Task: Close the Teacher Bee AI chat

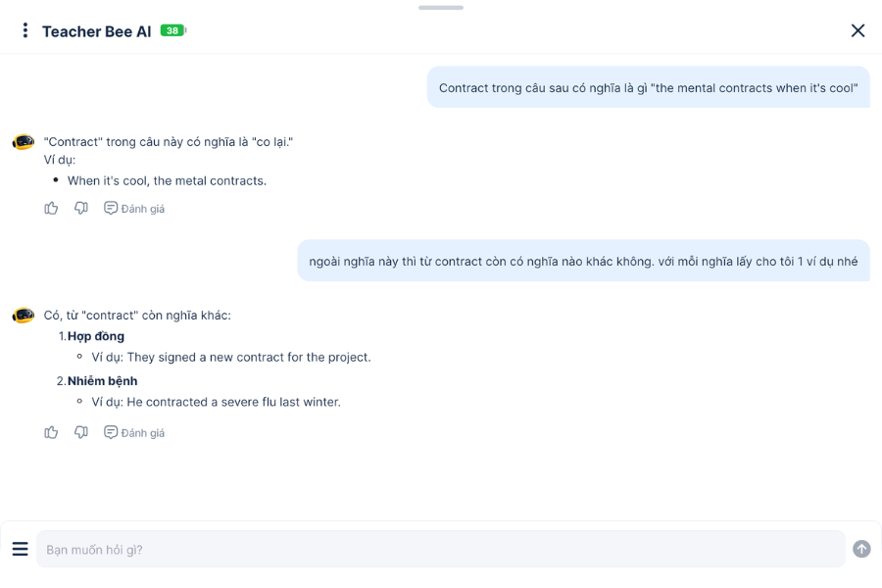Action: point(857,30)
